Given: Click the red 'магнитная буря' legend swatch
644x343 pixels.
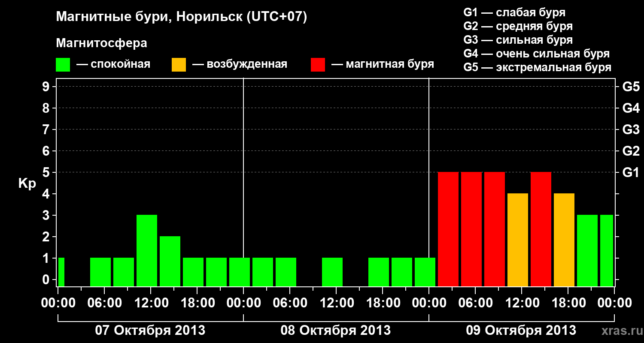Looking at the screenshot, I should point(318,65).
